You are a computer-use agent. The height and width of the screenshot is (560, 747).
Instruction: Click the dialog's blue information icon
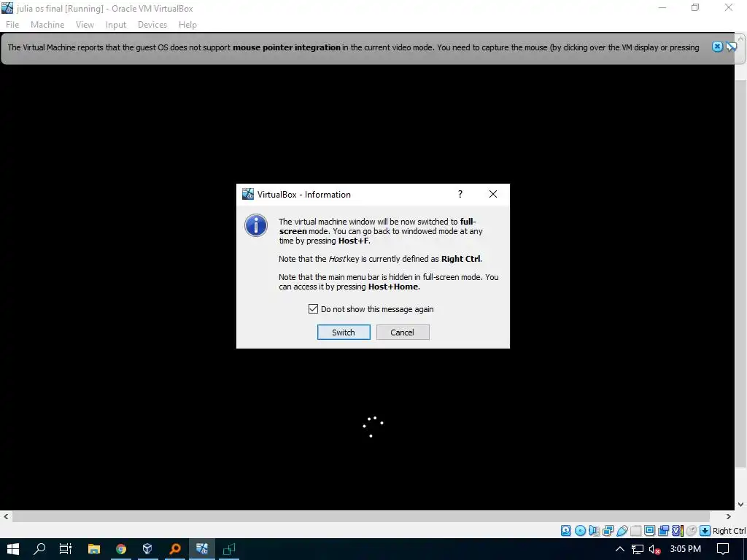pos(256,225)
